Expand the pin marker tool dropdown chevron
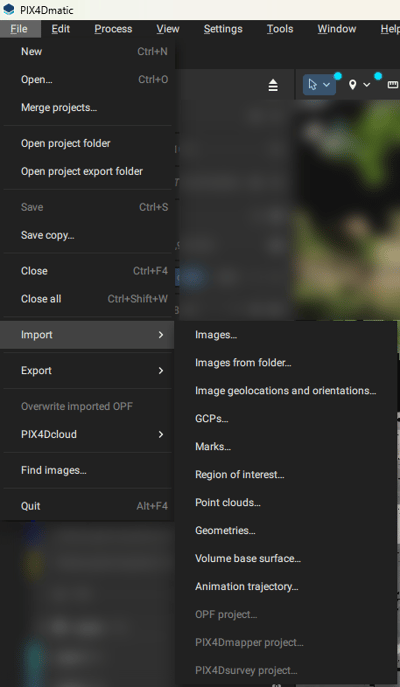 tap(367, 85)
